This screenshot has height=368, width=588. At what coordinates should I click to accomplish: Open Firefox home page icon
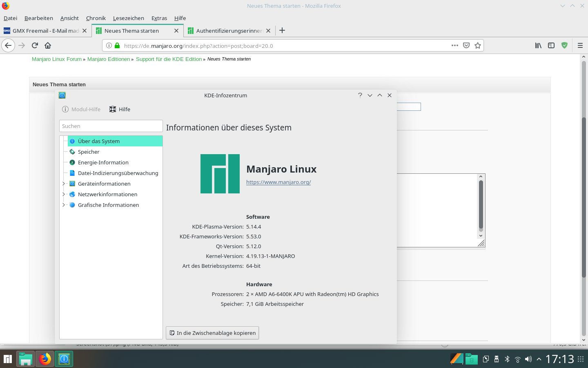48,45
